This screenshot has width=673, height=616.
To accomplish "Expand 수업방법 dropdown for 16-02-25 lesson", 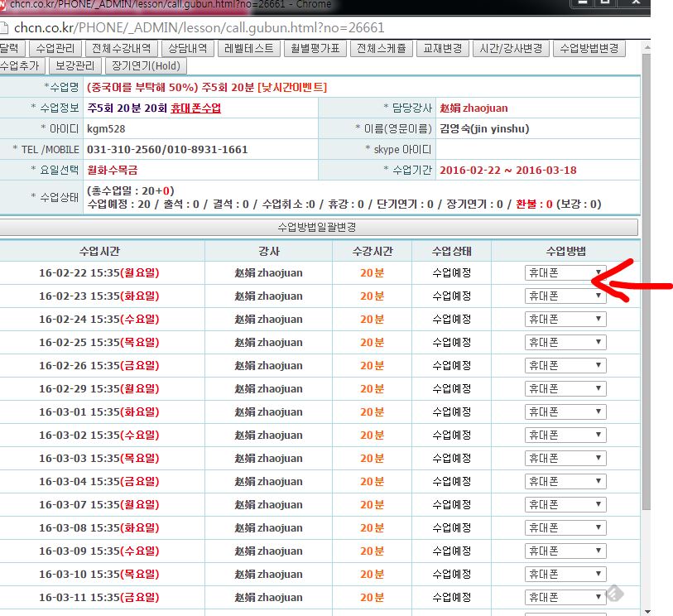I will (x=565, y=342).
